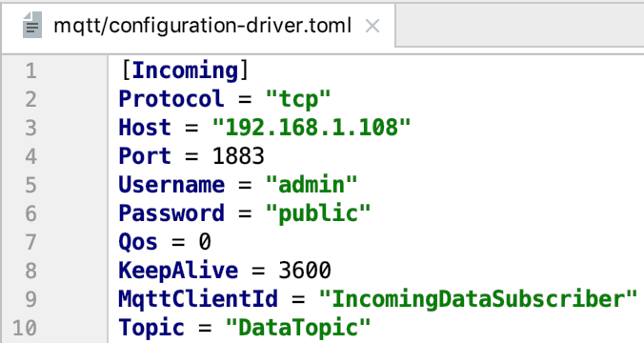Image resolution: width=644 pixels, height=343 pixels.
Task: Click the Username value "admin"
Action: point(312,185)
